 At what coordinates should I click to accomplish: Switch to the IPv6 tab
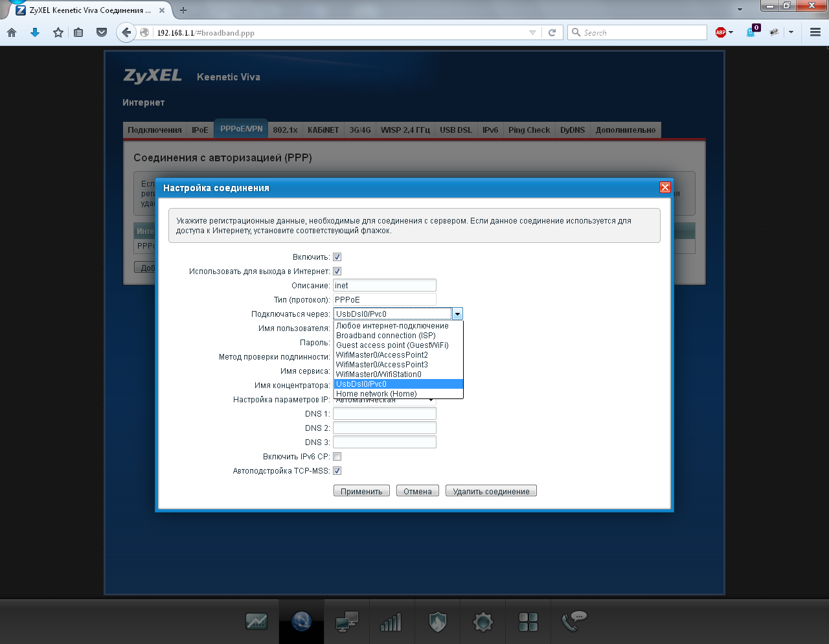[x=490, y=130]
